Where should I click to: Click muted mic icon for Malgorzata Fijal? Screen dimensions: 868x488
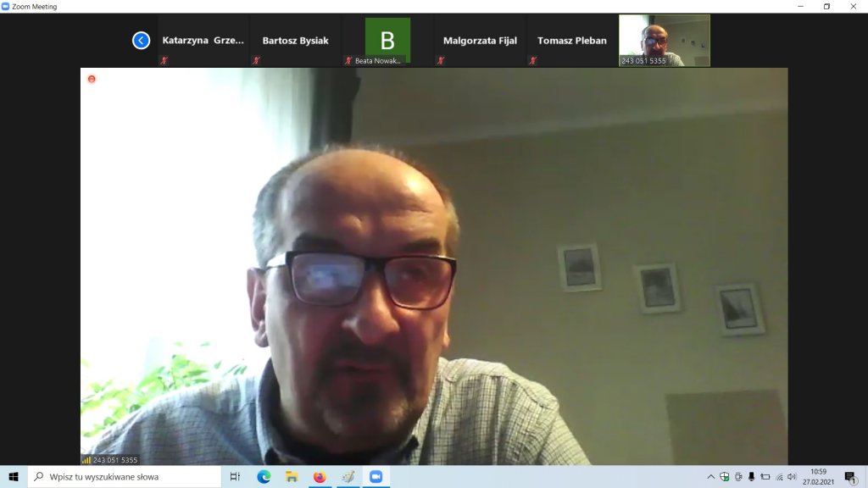(441, 61)
